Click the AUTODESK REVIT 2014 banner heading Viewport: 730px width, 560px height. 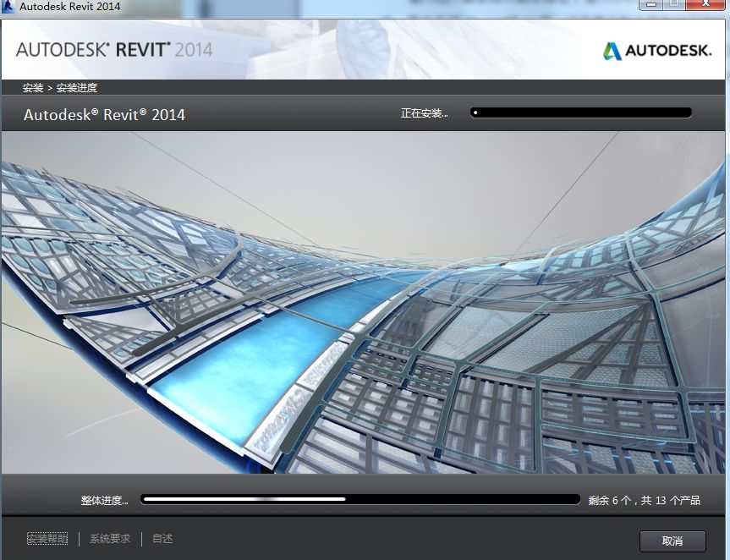coord(114,50)
